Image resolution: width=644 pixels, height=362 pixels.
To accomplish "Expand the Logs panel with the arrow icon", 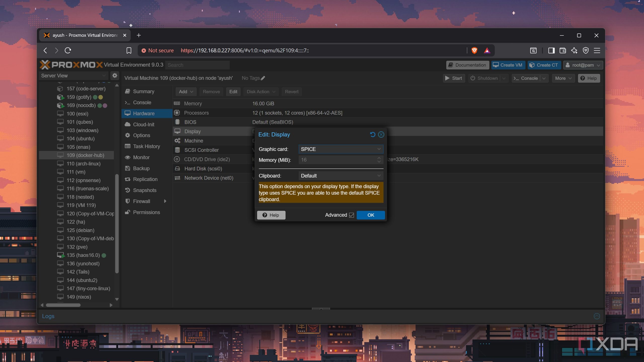I will (597, 316).
